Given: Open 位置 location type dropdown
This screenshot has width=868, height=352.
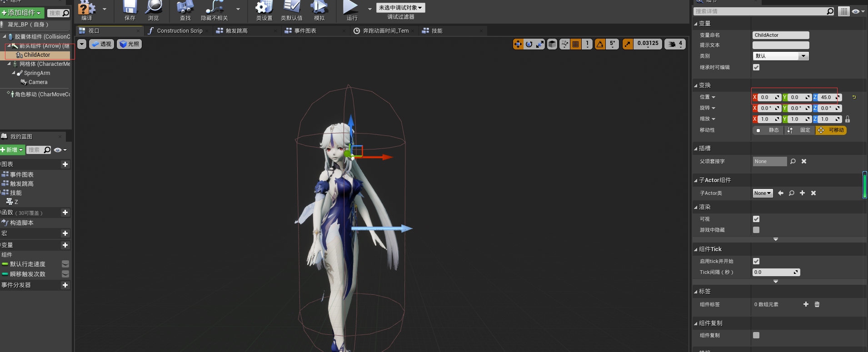Looking at the screenshot, I should [x=708, y=97].
